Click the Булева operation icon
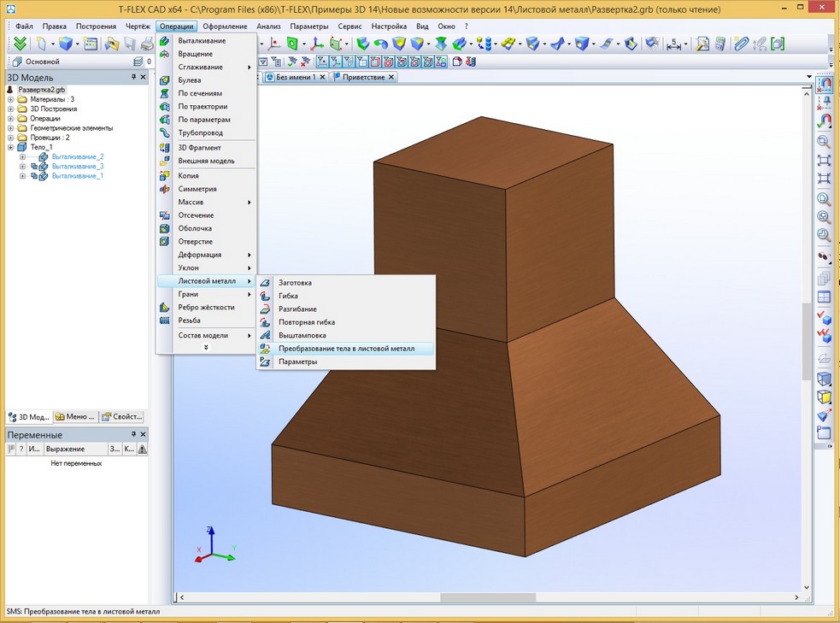 [165, 80]
